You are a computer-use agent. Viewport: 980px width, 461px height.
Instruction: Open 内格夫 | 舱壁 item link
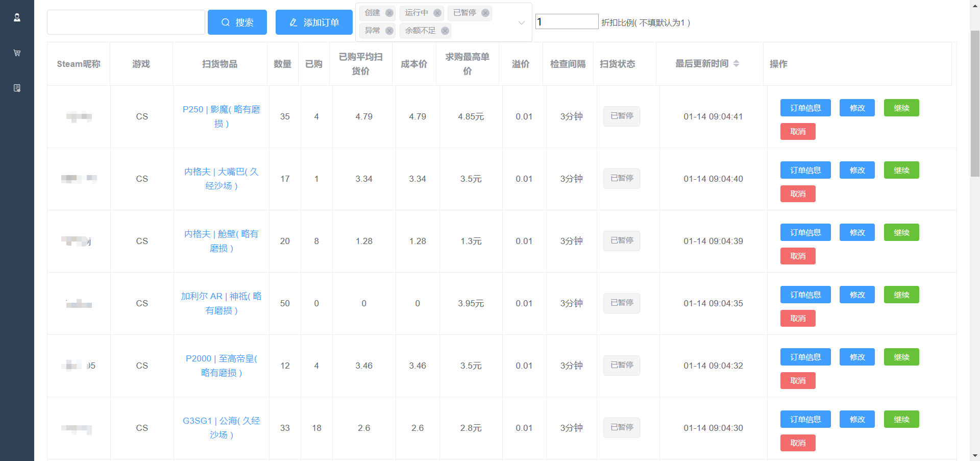(x=222, y=241)
